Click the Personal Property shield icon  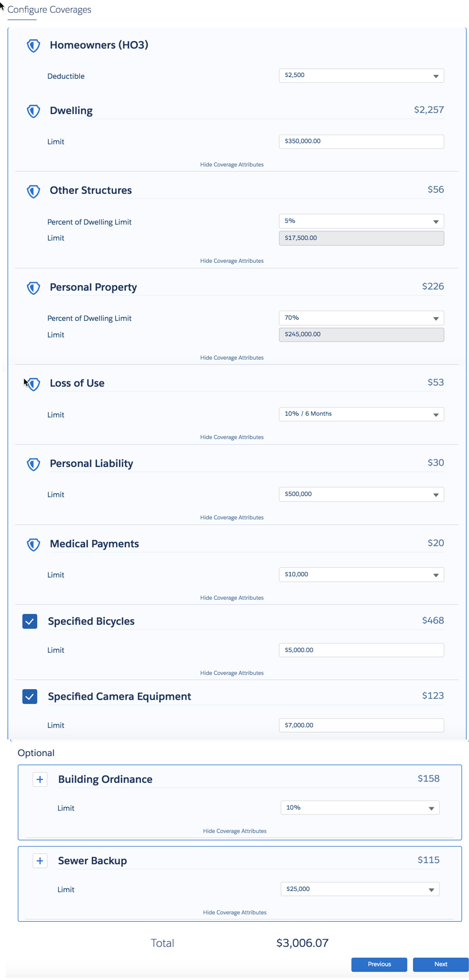[x=34, y=288]
